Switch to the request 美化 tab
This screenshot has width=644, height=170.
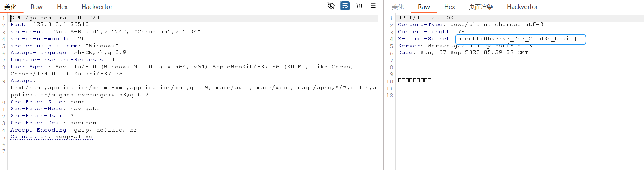click(x=10, y=7)
